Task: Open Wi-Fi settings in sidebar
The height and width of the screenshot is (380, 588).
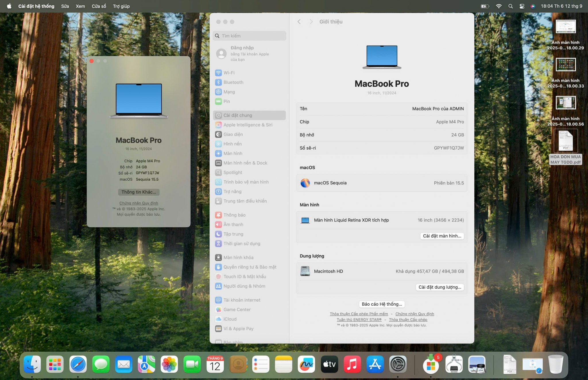Action: pyautogui.click(x=229, y=73)
